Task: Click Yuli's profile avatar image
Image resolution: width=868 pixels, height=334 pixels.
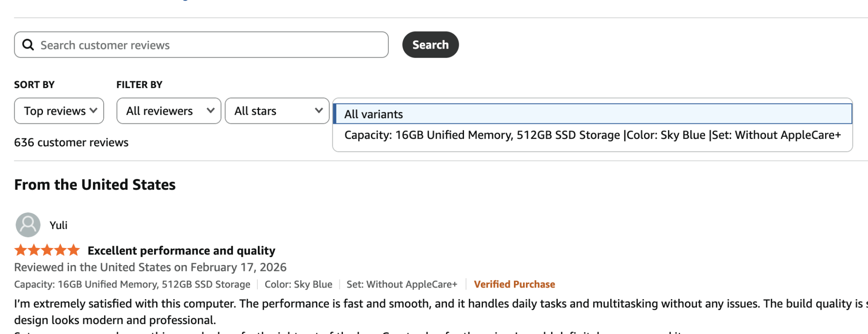Action: (27, 225)
